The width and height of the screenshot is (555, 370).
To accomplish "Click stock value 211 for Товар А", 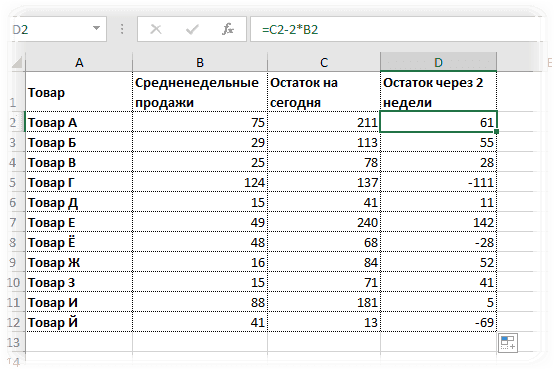I will point(324,122).
